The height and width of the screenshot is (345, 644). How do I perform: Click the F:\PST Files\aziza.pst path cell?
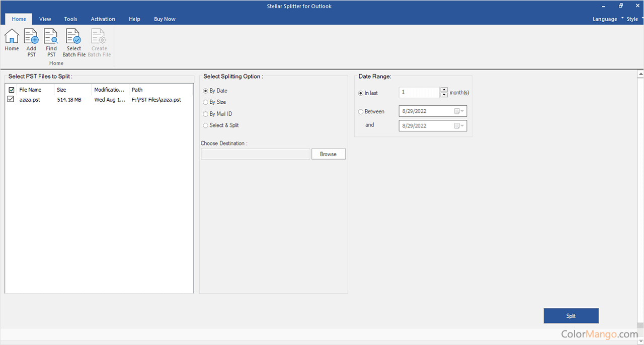(156, 100)
